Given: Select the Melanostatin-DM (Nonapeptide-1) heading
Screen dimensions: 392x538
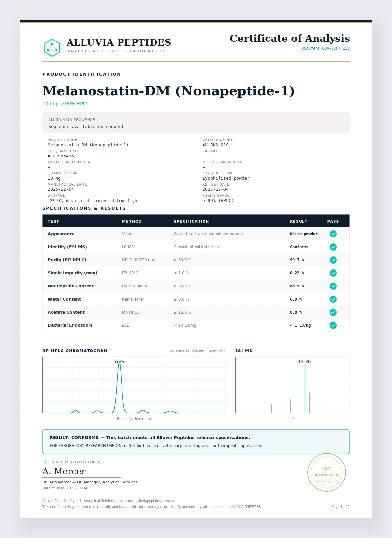Looking at the screenshot, I should point(169,91).
